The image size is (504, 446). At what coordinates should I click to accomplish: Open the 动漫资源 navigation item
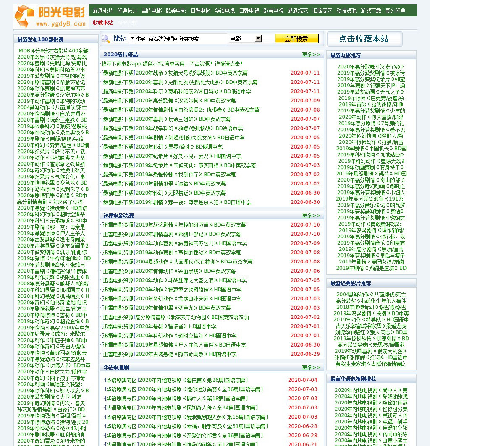pos(346,10)
